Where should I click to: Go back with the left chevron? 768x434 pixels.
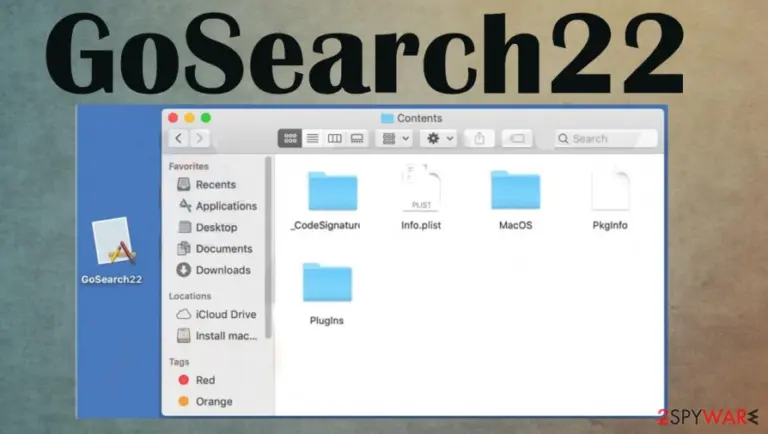(x=179, y=139)
